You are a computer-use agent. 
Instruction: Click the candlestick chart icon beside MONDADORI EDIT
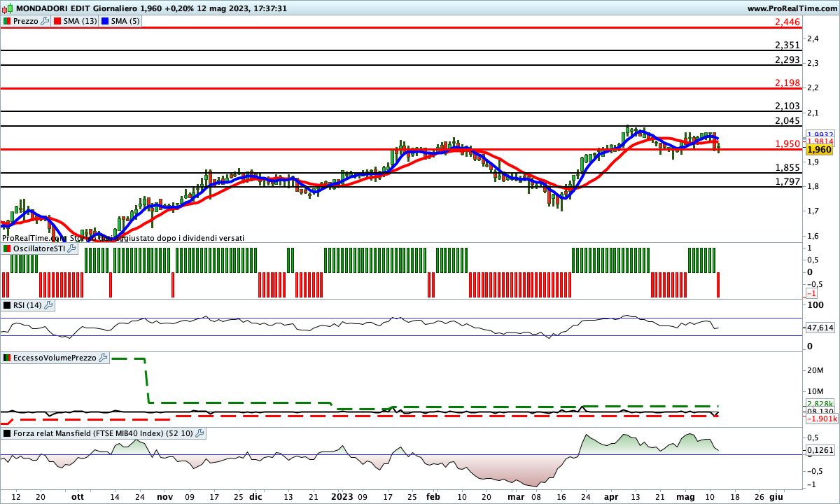6,8
